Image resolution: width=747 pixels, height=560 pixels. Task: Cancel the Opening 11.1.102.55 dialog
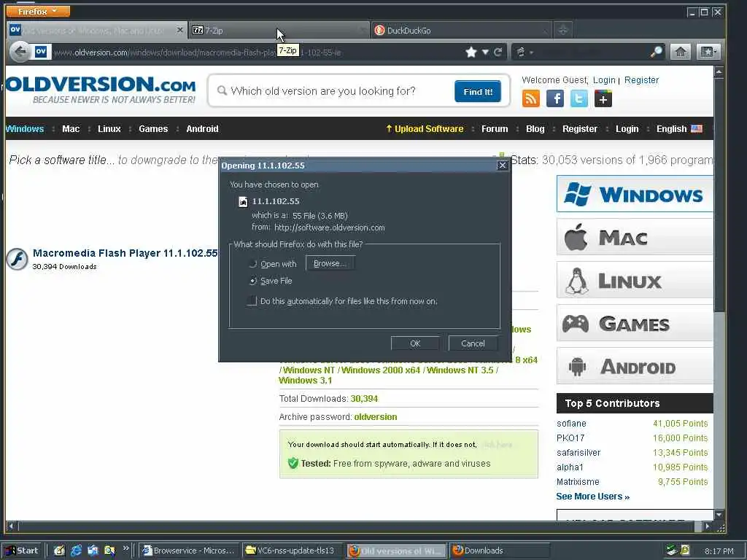[x=473, y=343]
